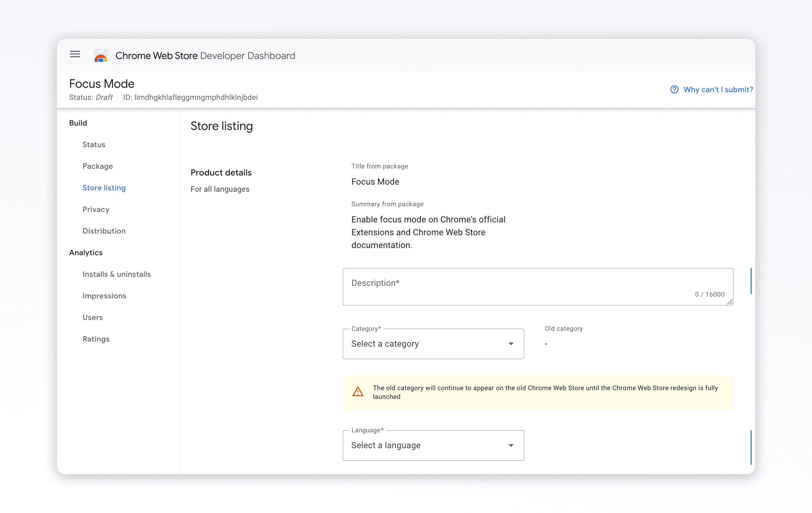
Task: Open 'Why can't I submit?' link
Action: (718, 89)
